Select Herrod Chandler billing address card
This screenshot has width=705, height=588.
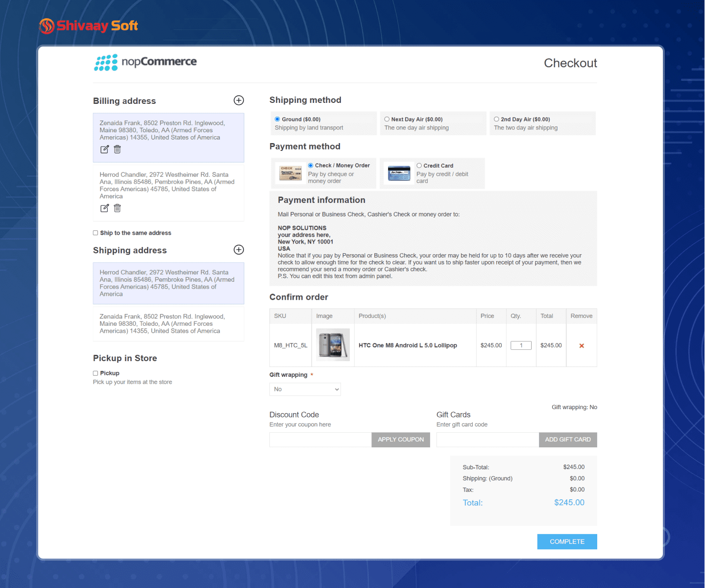(169, 193)
